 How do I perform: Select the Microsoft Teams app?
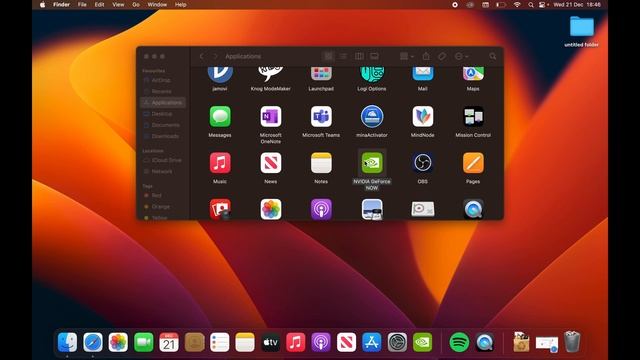click(321, 117)
